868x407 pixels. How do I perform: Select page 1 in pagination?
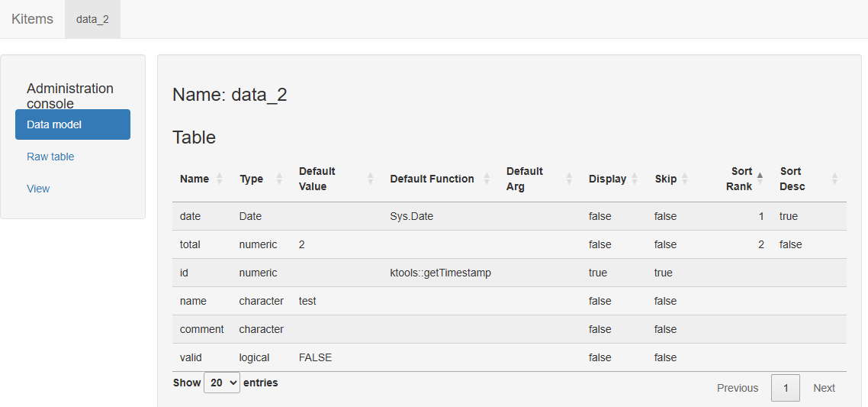(786, 388)
